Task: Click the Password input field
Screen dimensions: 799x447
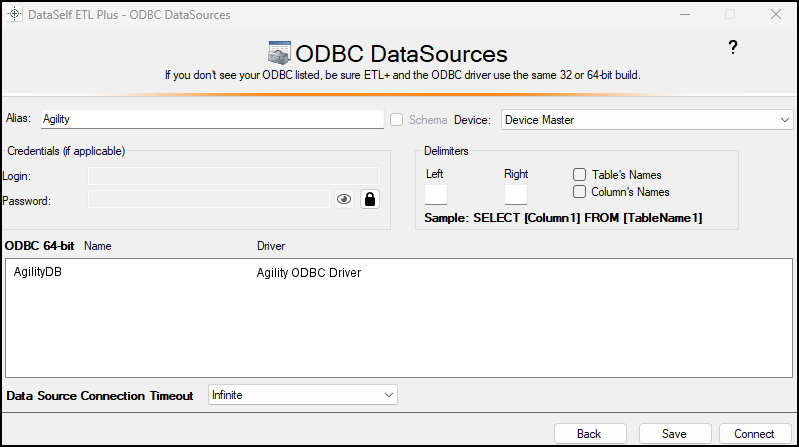Action: pyautogui.click(x=208, y=199)
